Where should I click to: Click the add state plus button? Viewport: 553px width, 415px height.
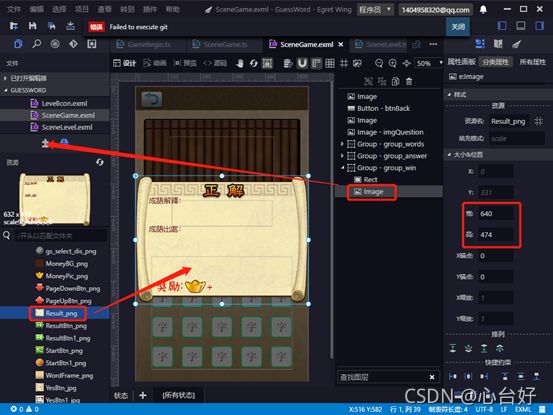click(x=142, y=395)
